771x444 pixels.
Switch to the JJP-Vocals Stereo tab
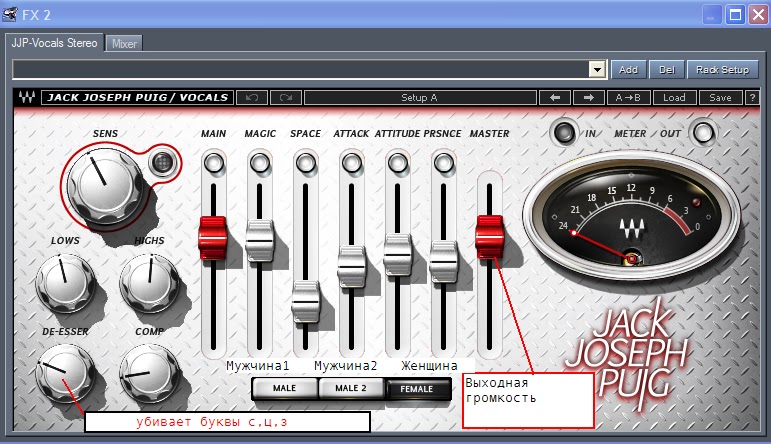54,43
